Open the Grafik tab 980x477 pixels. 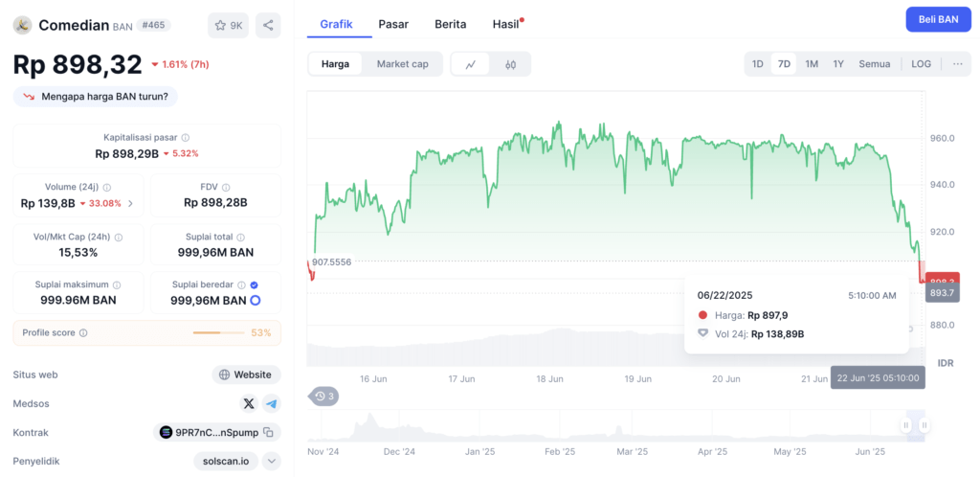pyautogui.click(x=336, y=24)
